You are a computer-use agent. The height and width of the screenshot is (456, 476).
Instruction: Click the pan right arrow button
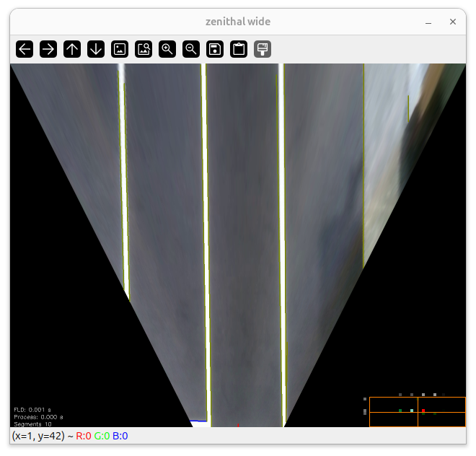48,49
